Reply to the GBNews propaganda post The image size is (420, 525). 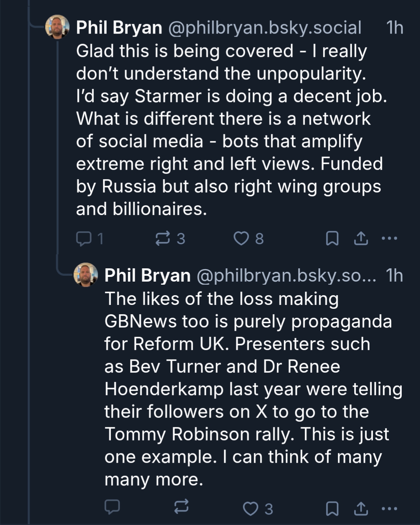[x=112, y=507]
